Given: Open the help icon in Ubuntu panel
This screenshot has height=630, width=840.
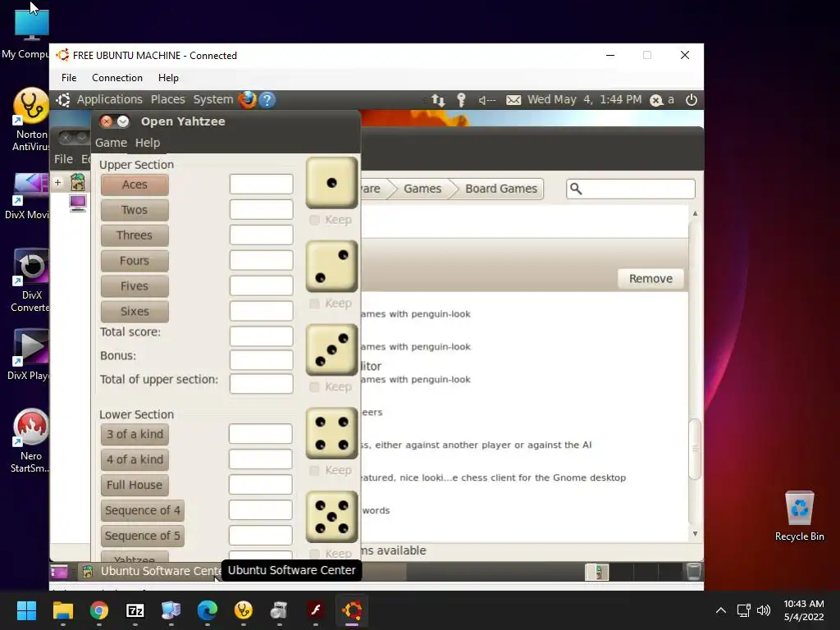Looking at the screenshot, I should [267, 99].
